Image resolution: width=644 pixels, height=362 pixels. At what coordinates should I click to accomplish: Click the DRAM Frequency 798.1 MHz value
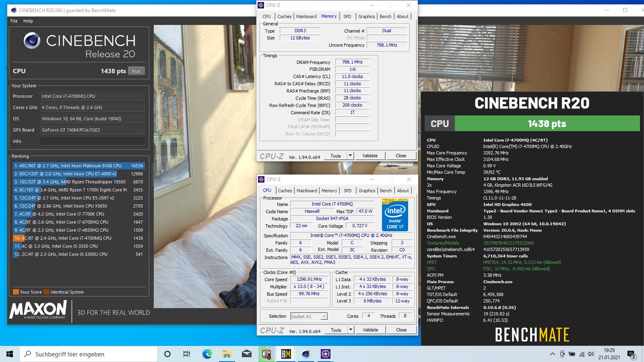click(x=352, y=62)
